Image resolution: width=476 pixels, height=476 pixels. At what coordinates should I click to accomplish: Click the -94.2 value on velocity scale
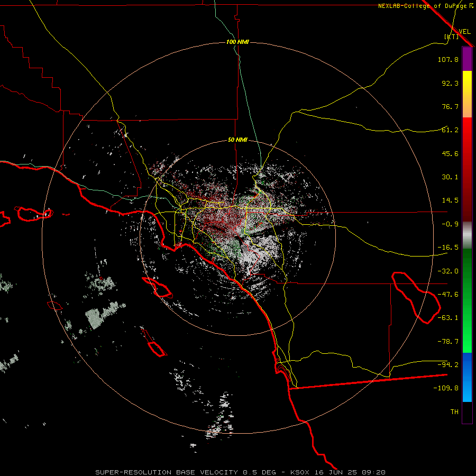click(448, 364)
